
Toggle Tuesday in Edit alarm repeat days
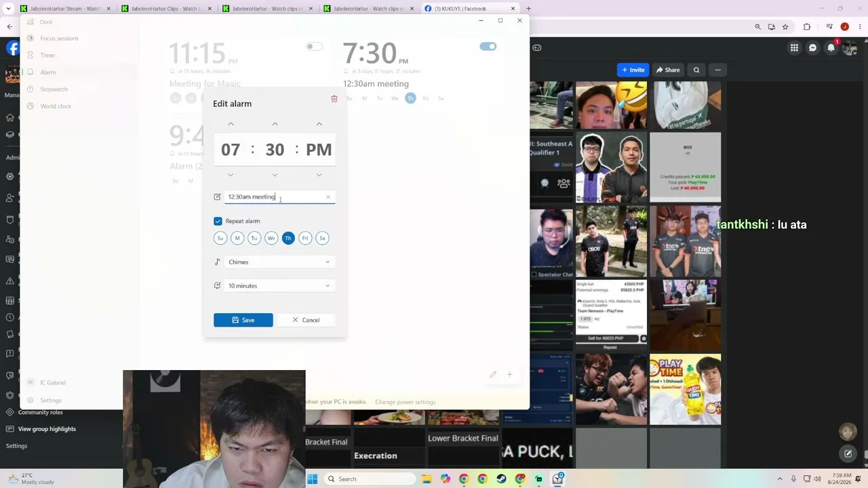[x=254, y=238]
